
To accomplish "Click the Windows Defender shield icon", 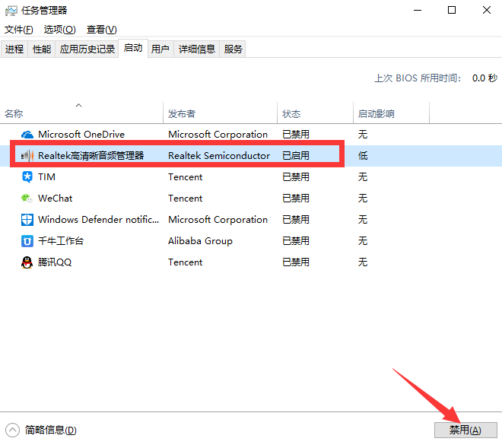I will click(x=27, y=220).
